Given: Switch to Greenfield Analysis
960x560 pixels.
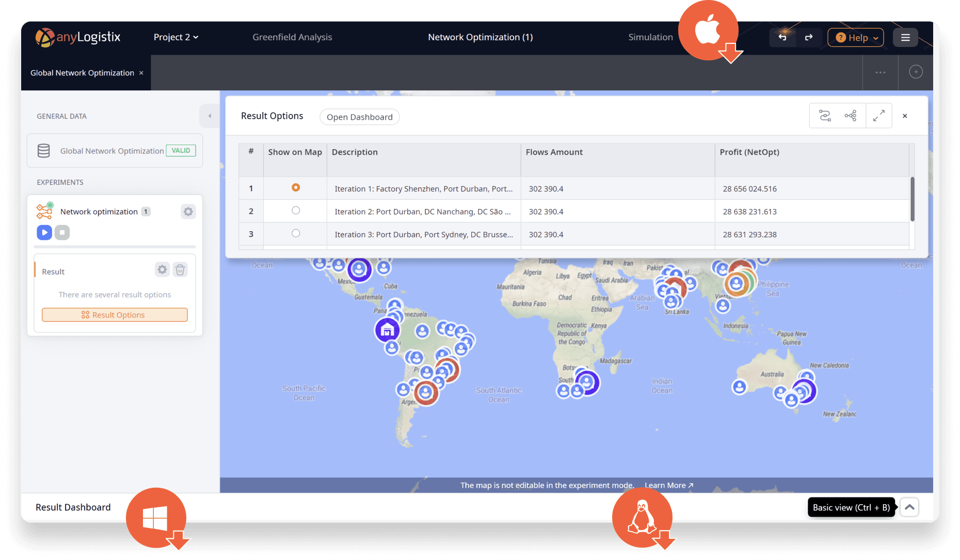Looking at the screenshot, I should (x=292, y=37).
